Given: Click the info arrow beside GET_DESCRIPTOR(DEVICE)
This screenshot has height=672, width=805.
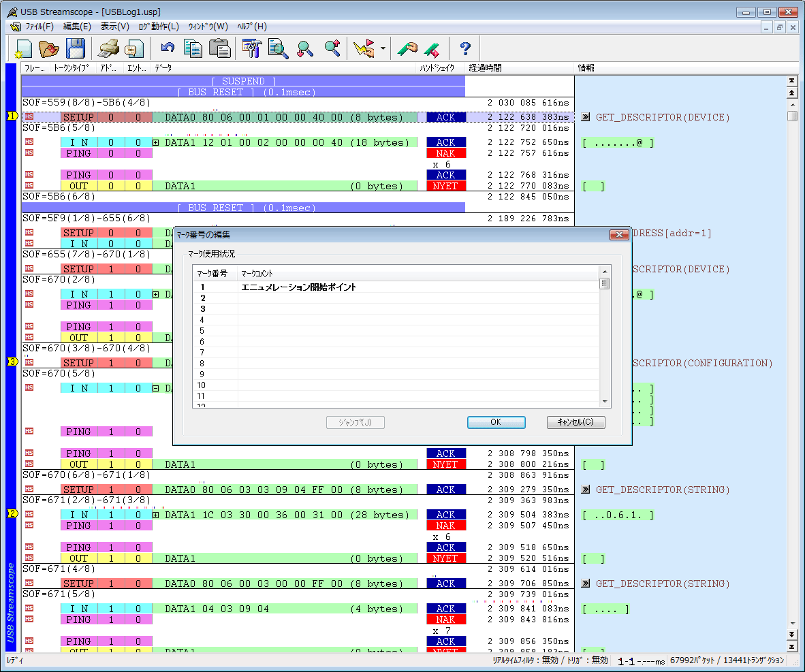Looking at the screenshot, I should [585, 117].
